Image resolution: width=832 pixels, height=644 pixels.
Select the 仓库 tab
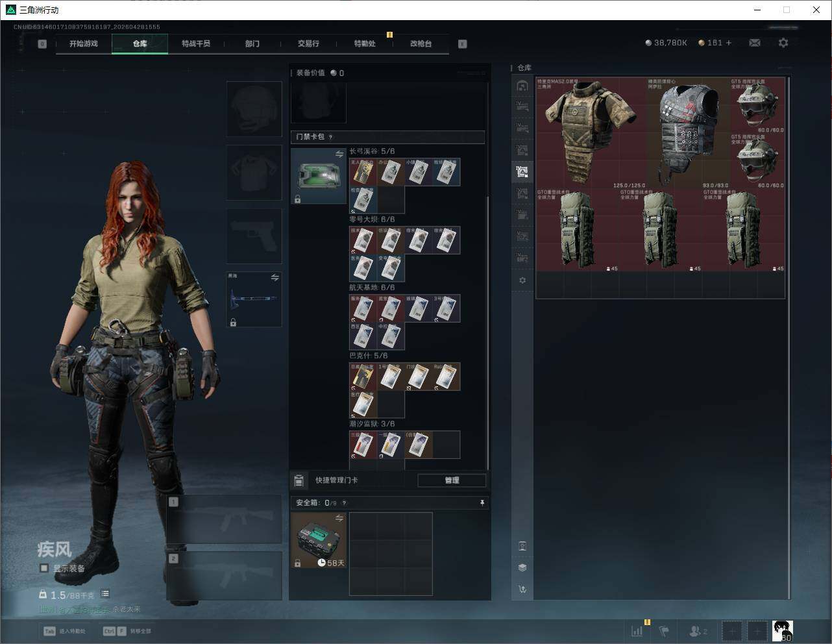(140, 43)
